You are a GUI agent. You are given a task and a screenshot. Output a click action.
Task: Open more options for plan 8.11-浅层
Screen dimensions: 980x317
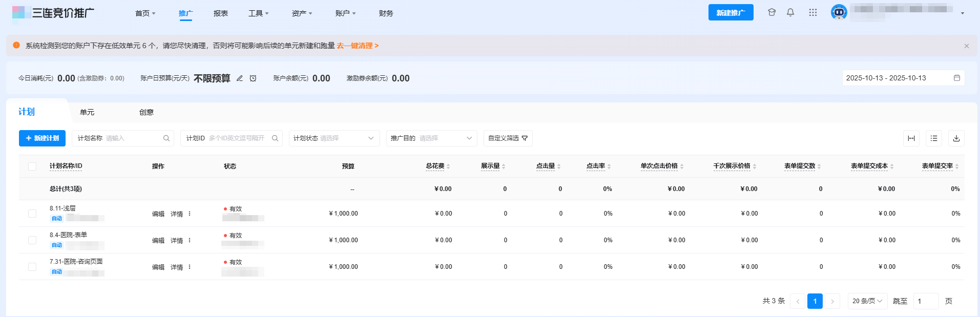point(190,214)
